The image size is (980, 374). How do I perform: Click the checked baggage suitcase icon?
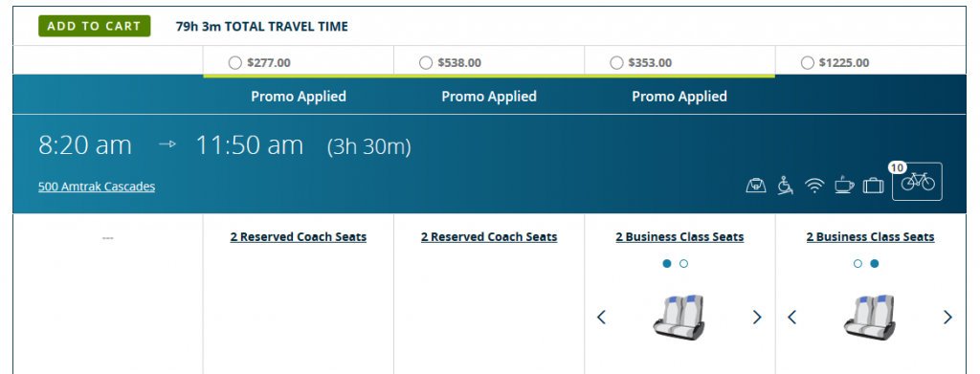(873, 186)
